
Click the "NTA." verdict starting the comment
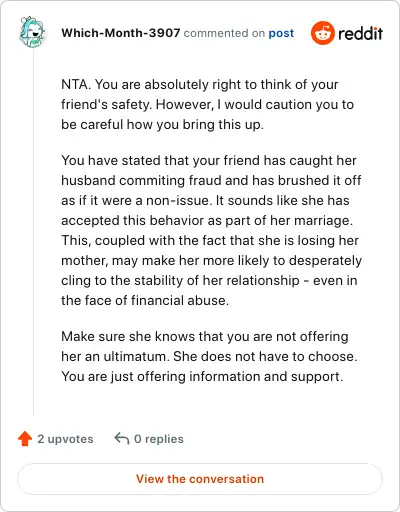click(76, 84)
